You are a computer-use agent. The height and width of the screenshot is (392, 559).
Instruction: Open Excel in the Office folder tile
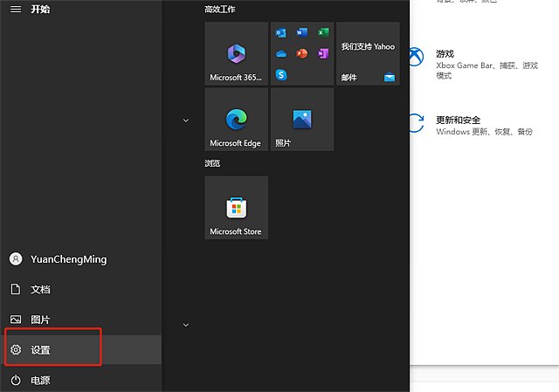coord(323,33)
